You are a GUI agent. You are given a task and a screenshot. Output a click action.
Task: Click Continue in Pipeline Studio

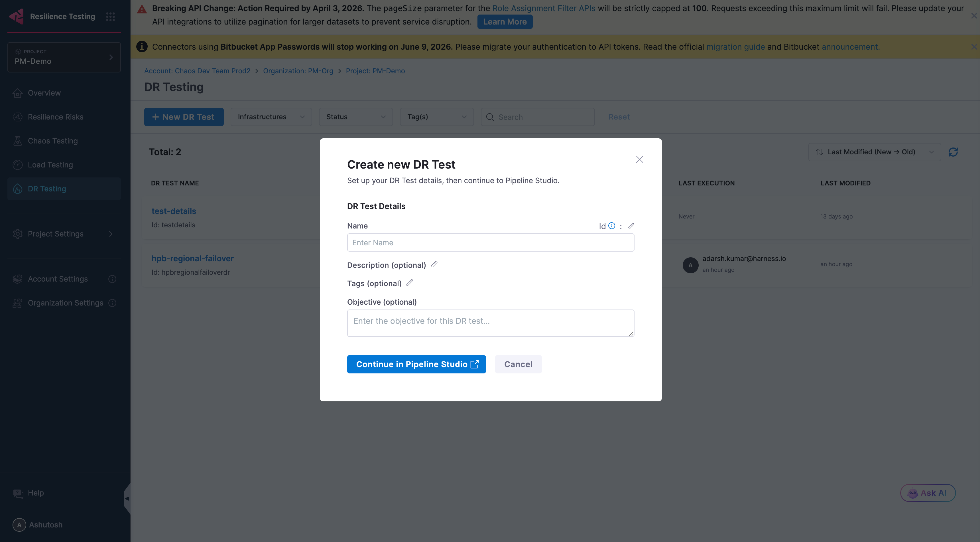click(x=416, y=364)
